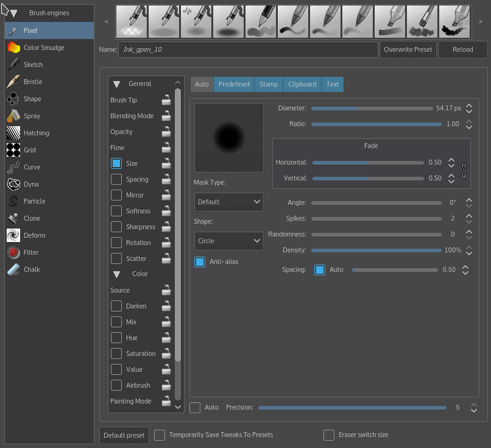Pick the Deform brush engine
491x448 pixels.
tap(49, 235)
